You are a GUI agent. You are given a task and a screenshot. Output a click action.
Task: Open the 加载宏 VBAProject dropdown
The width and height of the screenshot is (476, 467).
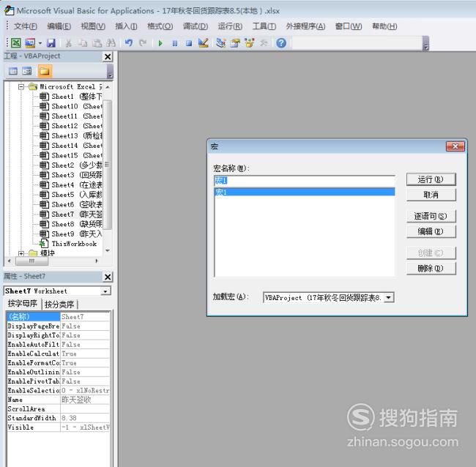coord(389,298)
